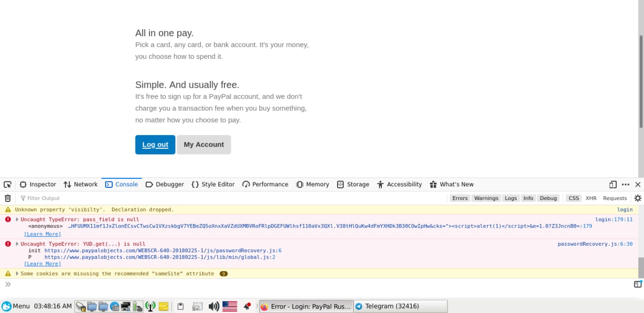
Task: Click the My Account button
Action: point(204,145)
